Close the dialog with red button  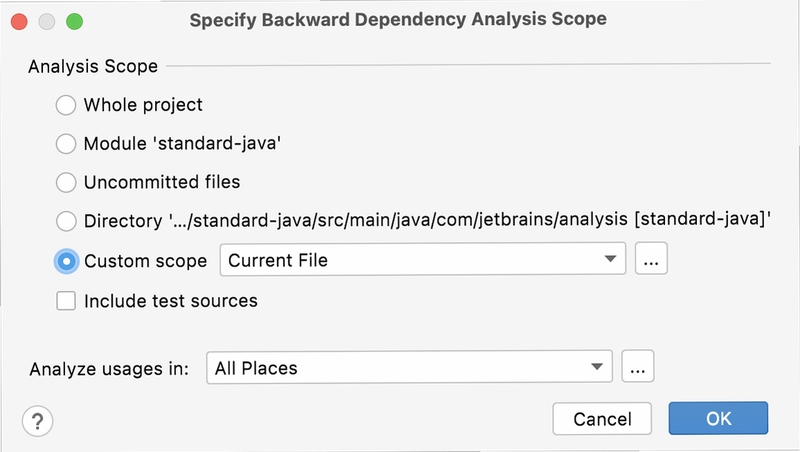coord(19,21)
